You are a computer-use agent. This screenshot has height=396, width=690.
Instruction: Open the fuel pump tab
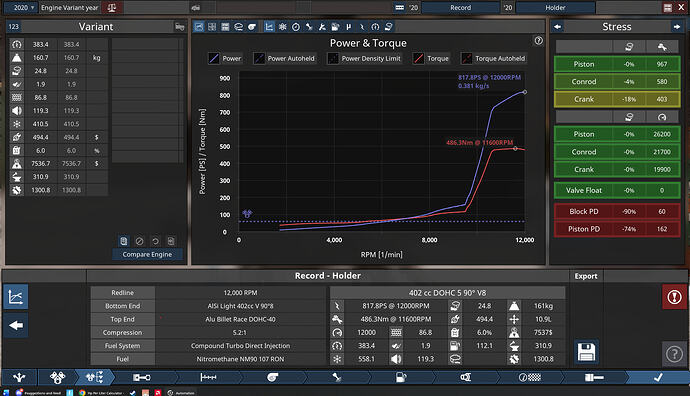(401, 377)
